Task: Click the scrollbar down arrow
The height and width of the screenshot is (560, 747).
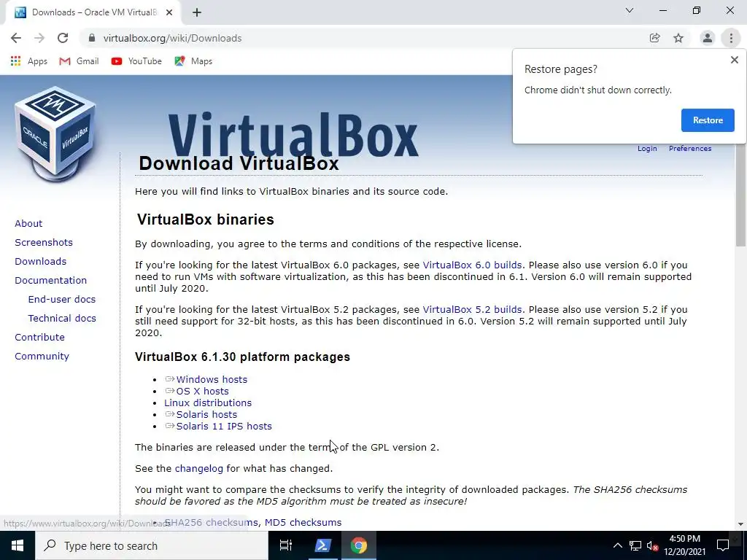Action: 740,524
